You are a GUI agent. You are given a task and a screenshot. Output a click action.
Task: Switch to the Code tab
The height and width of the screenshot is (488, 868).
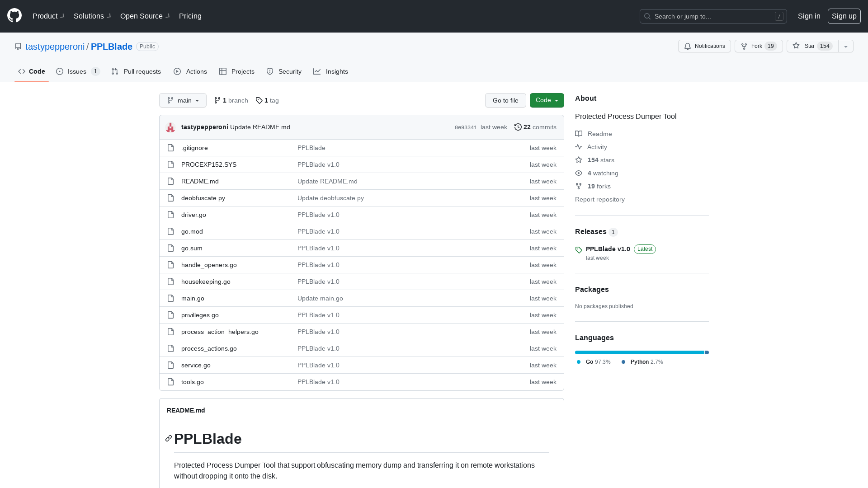point(32,71)
